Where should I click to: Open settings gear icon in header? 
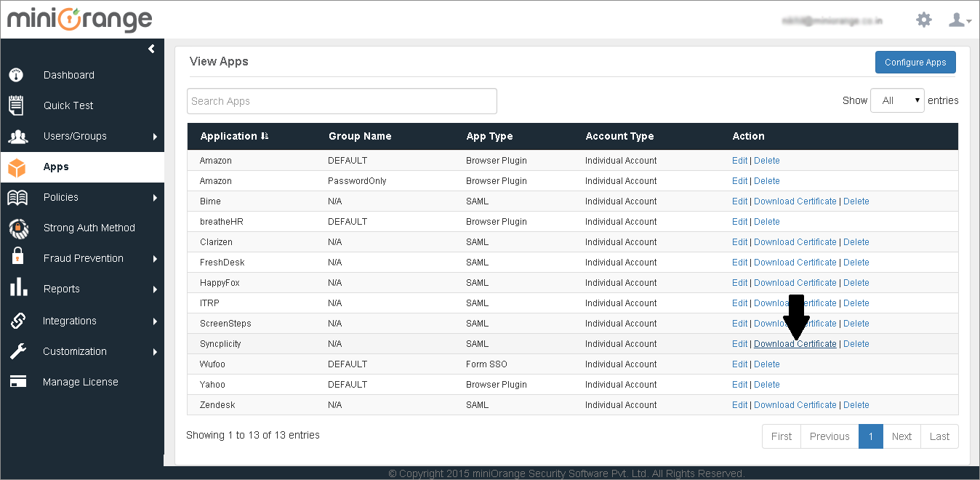pyautogui.click(x=924, y=20)
